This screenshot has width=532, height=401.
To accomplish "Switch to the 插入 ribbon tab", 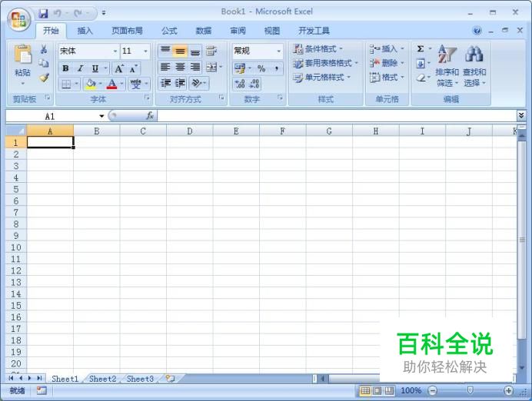I will point(85,31).
